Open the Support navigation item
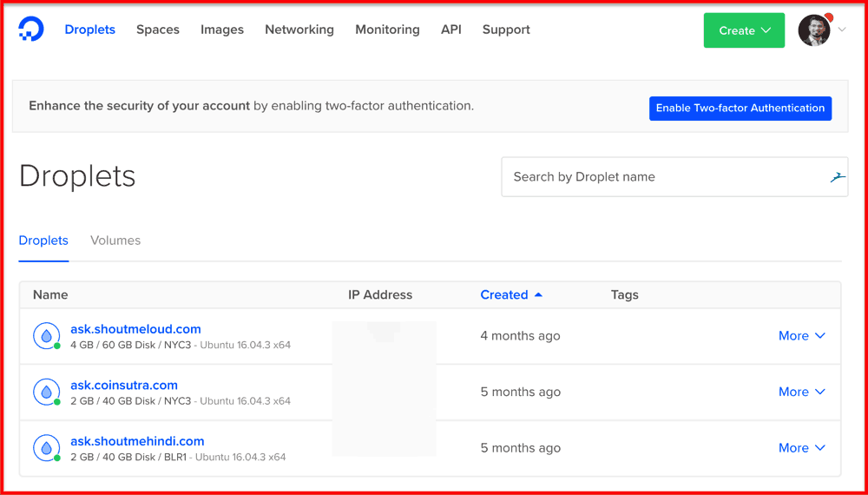The image size is (868, 495). pos(506,30)
